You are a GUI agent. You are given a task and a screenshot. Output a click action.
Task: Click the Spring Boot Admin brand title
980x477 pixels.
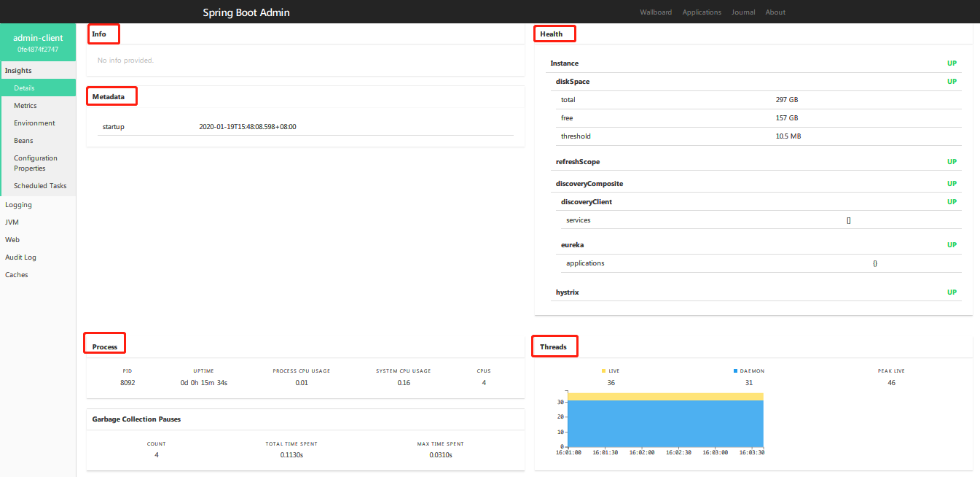246,12
